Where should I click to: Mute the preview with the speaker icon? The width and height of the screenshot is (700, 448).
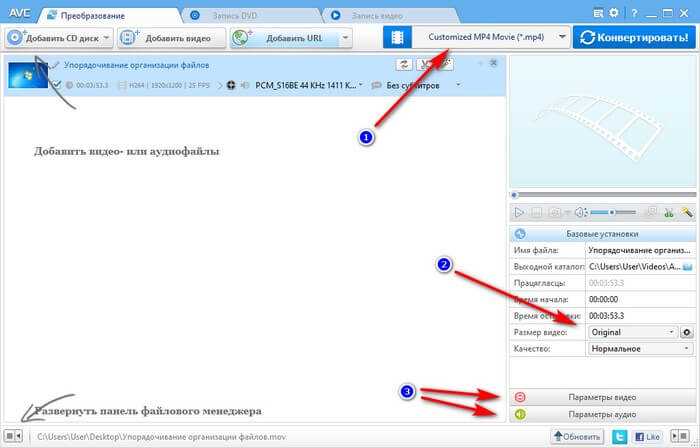tap(580, 212)
